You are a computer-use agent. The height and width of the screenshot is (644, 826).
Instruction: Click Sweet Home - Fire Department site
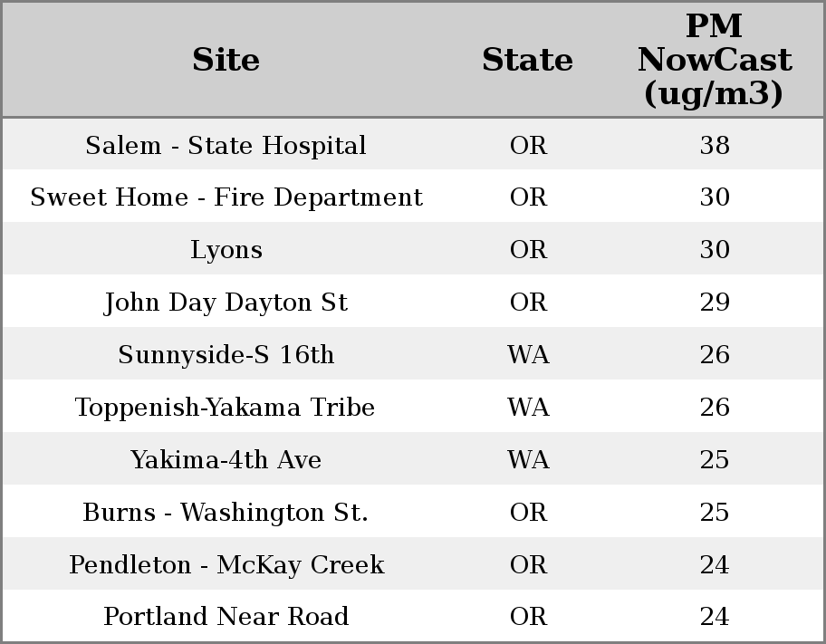click(226, 197)
